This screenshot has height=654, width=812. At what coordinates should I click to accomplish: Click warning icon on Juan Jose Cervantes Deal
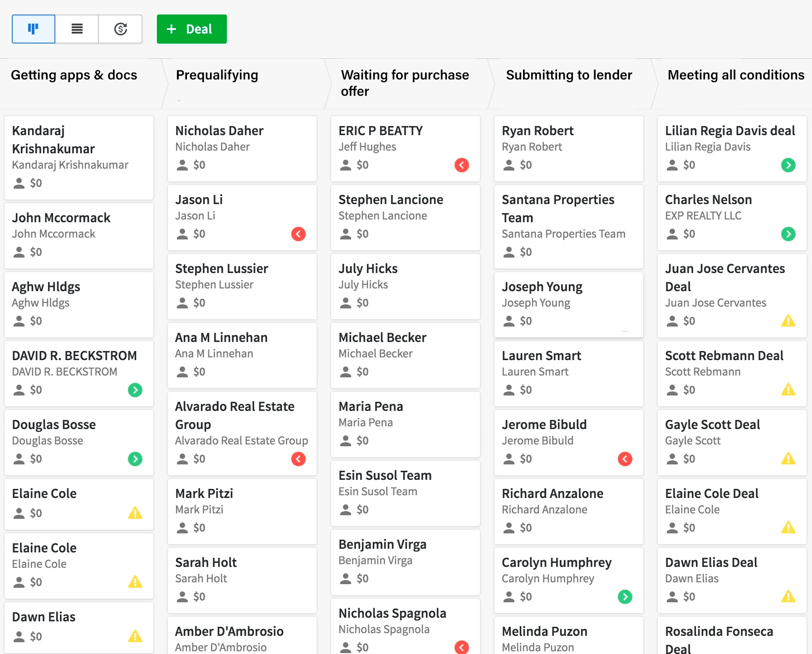pos(788,321)
